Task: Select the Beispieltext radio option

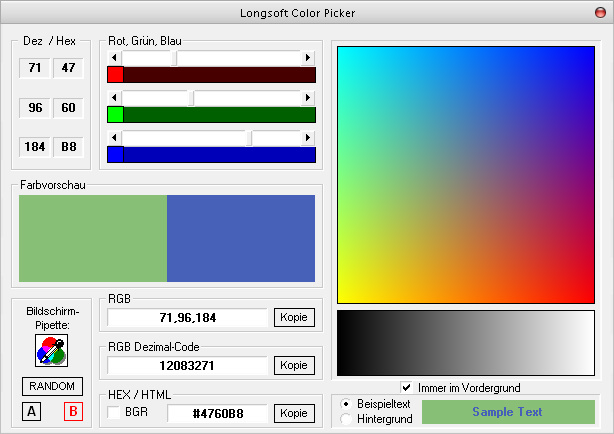Action: tap(346, 404)
